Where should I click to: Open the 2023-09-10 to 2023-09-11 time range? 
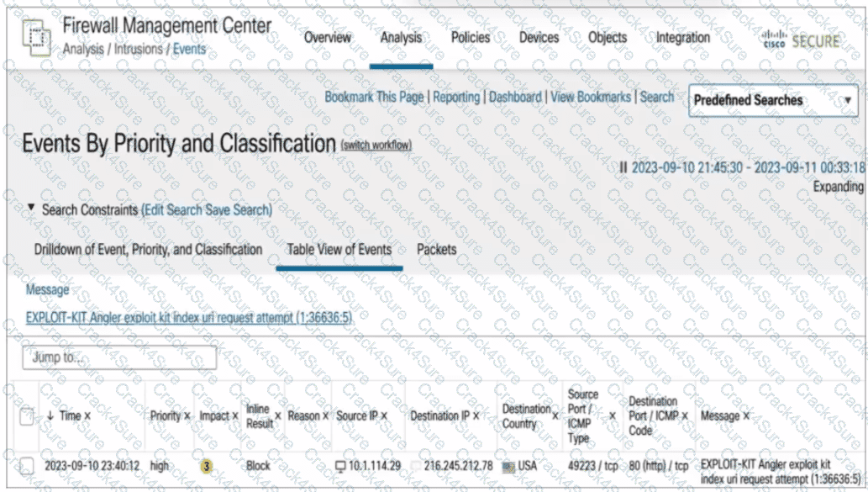coord(749,167)
